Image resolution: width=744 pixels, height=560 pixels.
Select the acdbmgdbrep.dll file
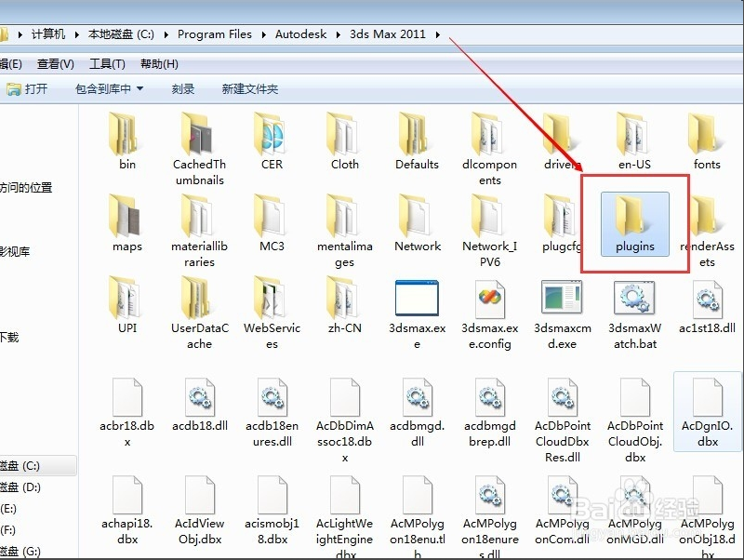pyautogui.click(x=490, y=412)
